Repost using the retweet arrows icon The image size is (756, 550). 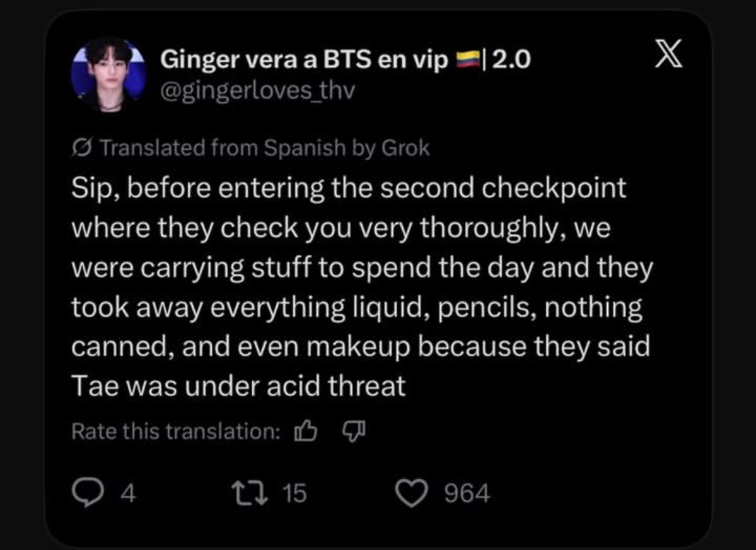(251, 494)
